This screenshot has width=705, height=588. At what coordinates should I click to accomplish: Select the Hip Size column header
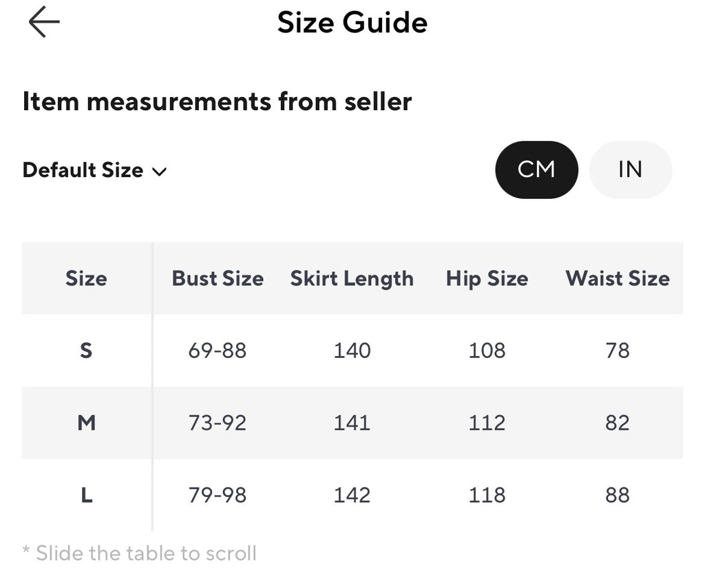pyautogui.click(x=487, y=279)
